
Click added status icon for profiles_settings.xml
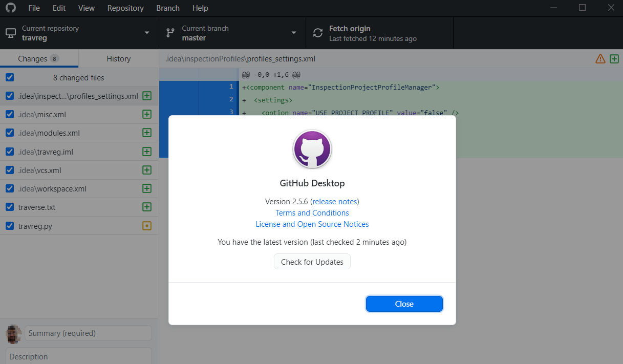click(147, 96)
